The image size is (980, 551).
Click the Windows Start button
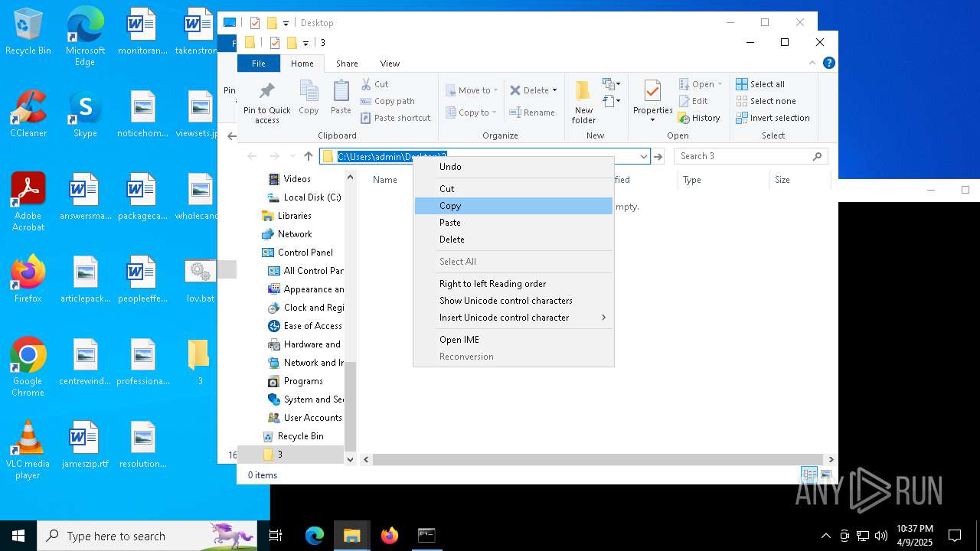18,536
